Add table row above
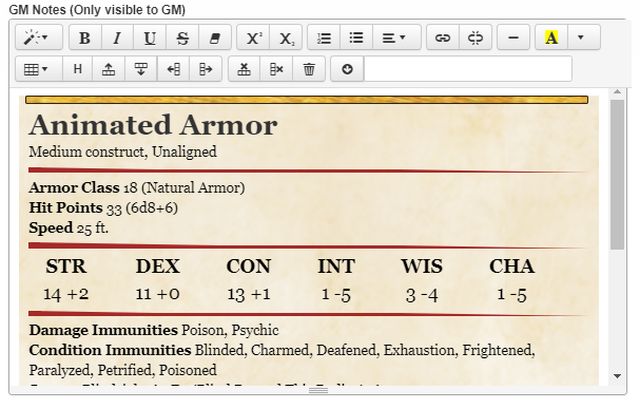The width and height of the screenshot is (640, 400). pos(108,69)
